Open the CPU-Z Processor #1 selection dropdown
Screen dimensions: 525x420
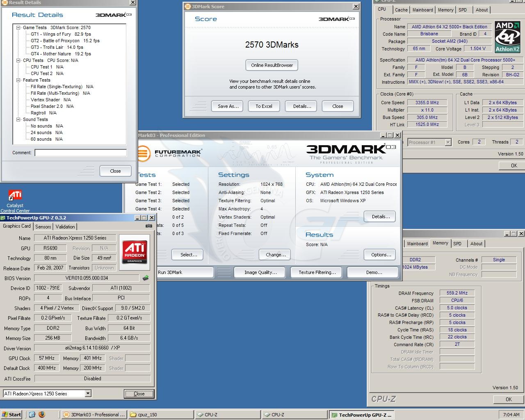448,142
